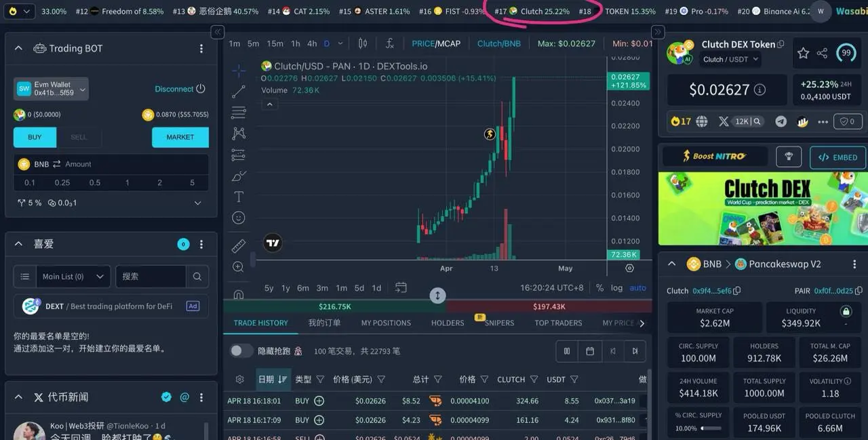This screenshot has height=440, width=868.
Task: Click the EMBED button
Action: click(837, 157)
